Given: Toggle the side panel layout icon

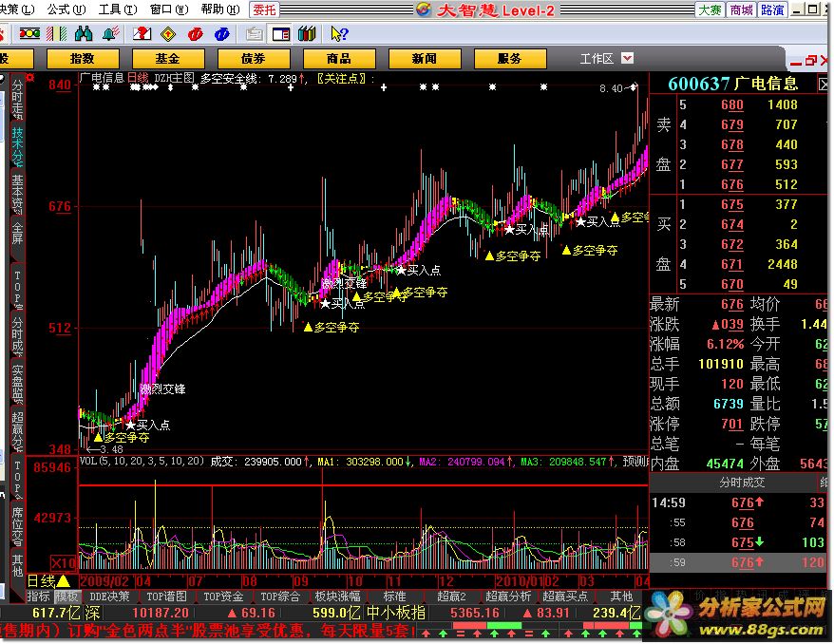Looking at the screenshot, I should [x=280, y=34].
